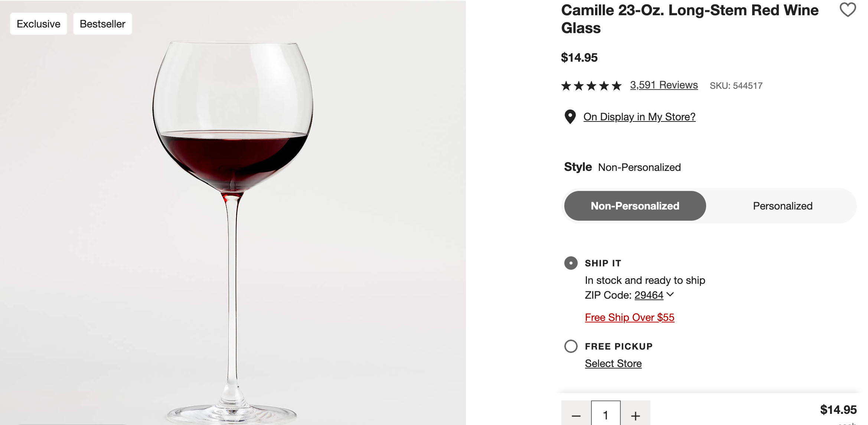
Task: Select the Non-Personalized style option
Action: click(x=634, y=205)
